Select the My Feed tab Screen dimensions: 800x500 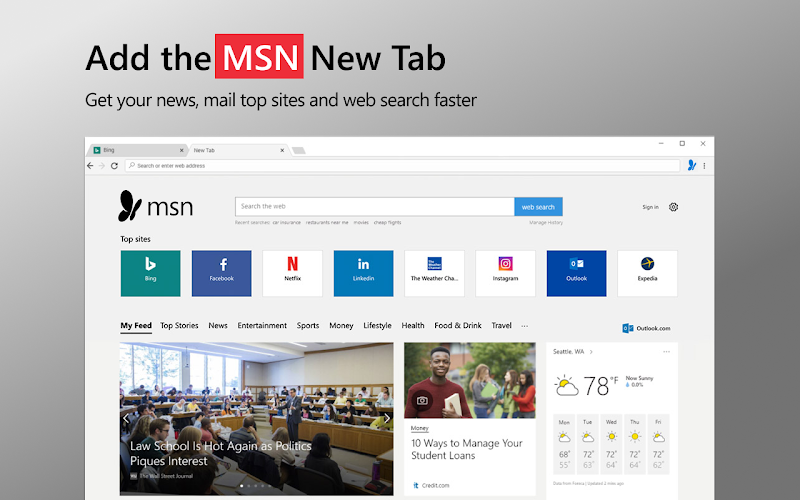click(x=136, y=326)
